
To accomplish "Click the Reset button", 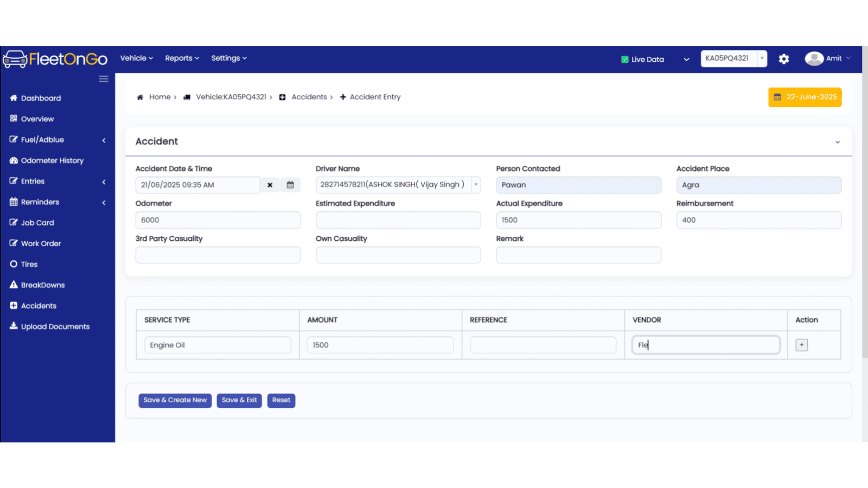I will point(281,400).
